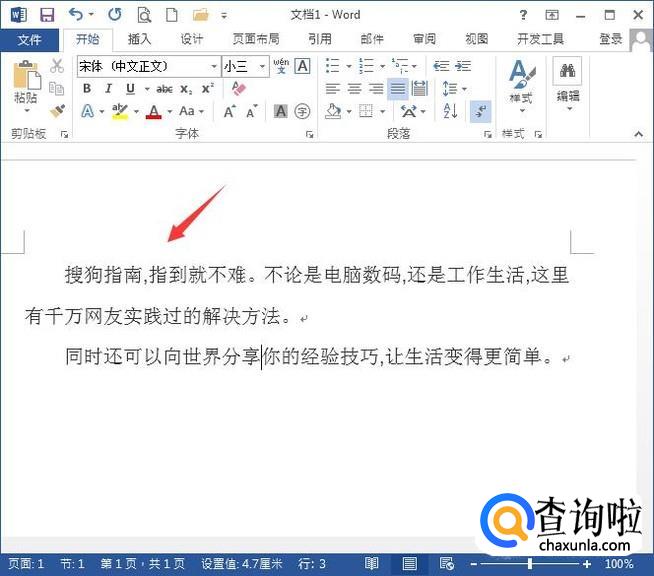Switch to the 引用 tab

pyautogui.click(x=320, y=39)
